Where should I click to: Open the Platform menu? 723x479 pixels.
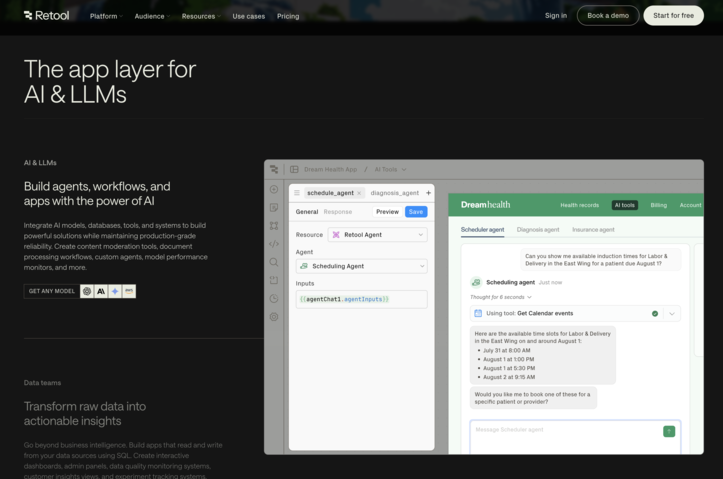[x=106, y=16]
